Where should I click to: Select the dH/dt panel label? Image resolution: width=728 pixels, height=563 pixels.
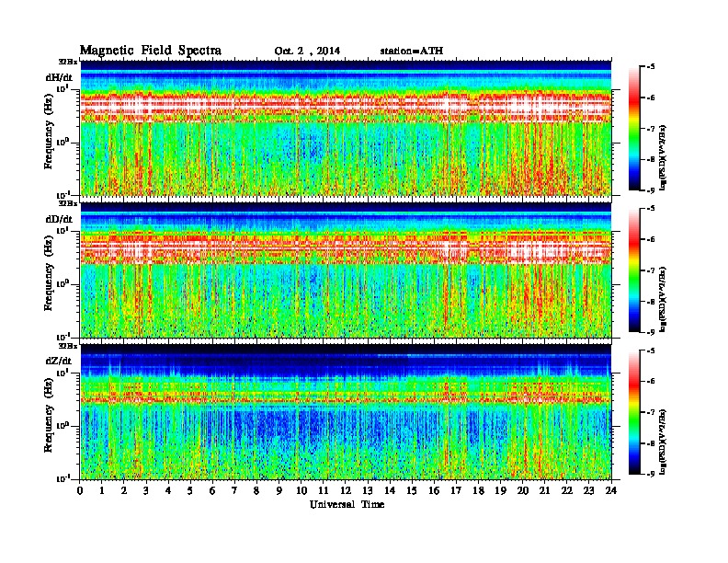point(59,77)
